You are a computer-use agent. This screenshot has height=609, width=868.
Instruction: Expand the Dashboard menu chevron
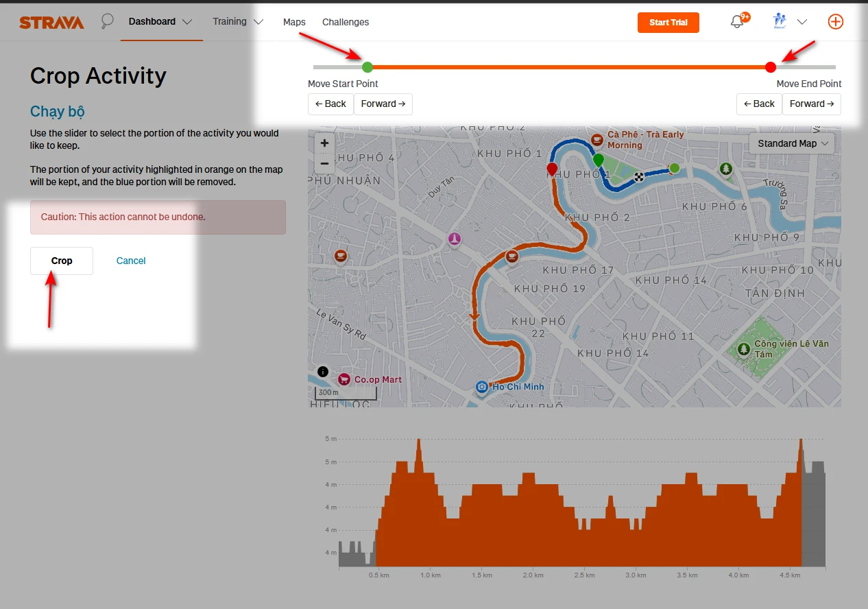[x=189, y=21]
